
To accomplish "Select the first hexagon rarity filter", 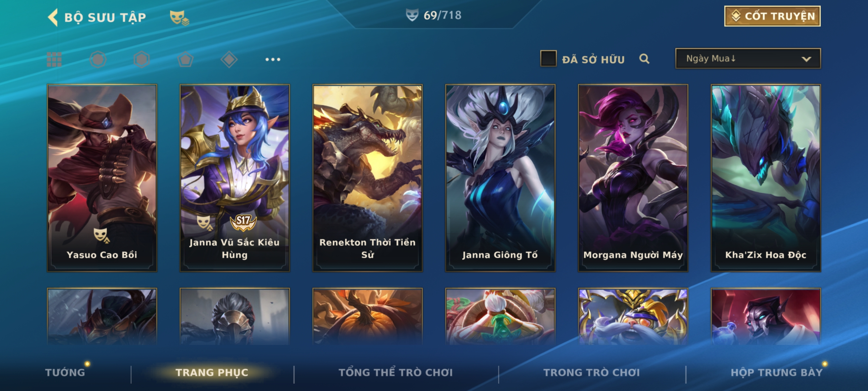I will point(98,59).
